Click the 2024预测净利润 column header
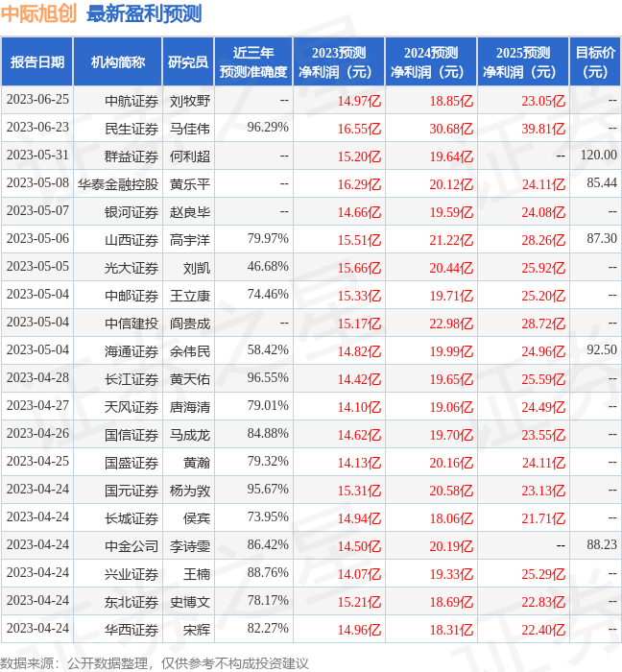This screenshot has width=622, height=672. click(x=431, y=61)
